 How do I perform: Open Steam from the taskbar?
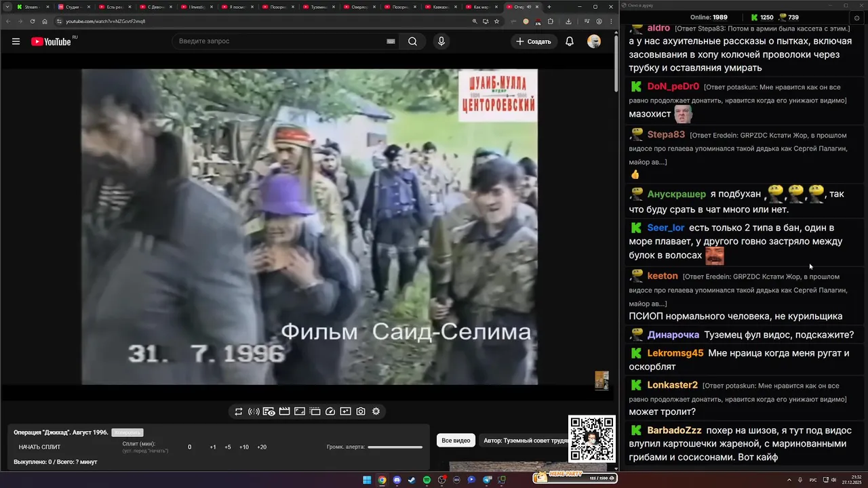tap(412, 480)
